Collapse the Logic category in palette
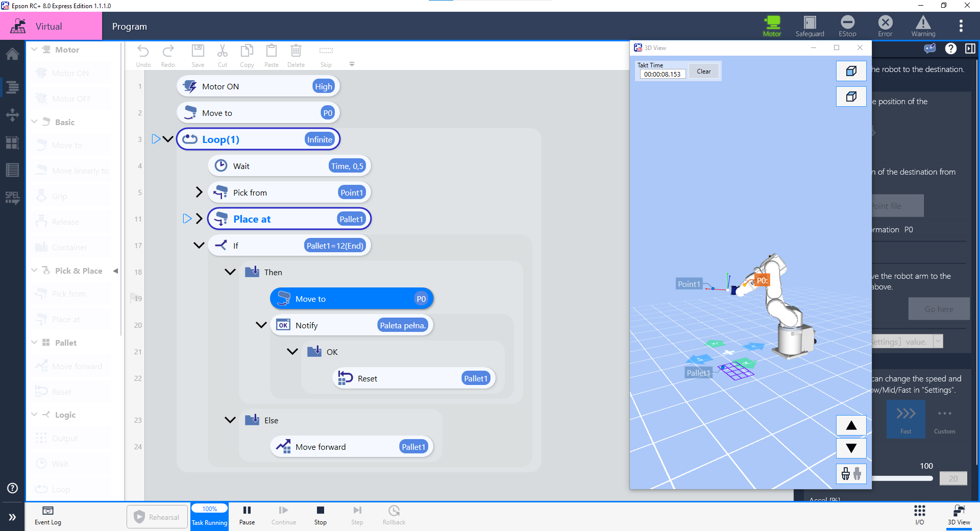The image size is (980, 531). tap(34, 415)
